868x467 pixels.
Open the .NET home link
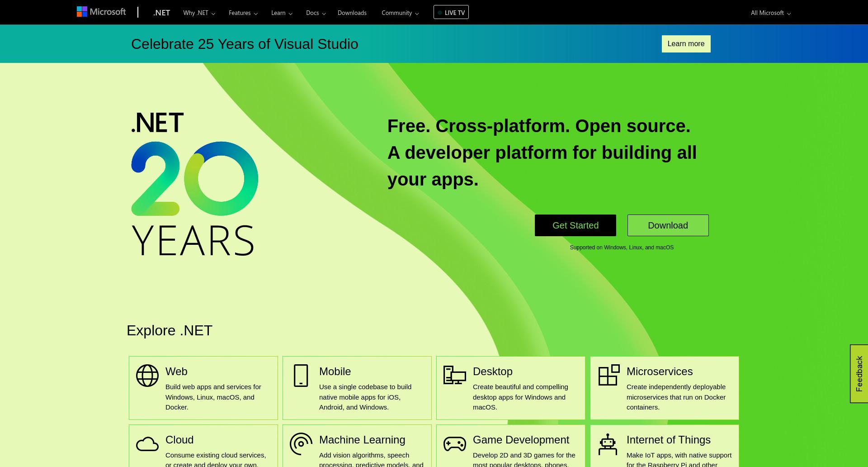pos(161,13)
